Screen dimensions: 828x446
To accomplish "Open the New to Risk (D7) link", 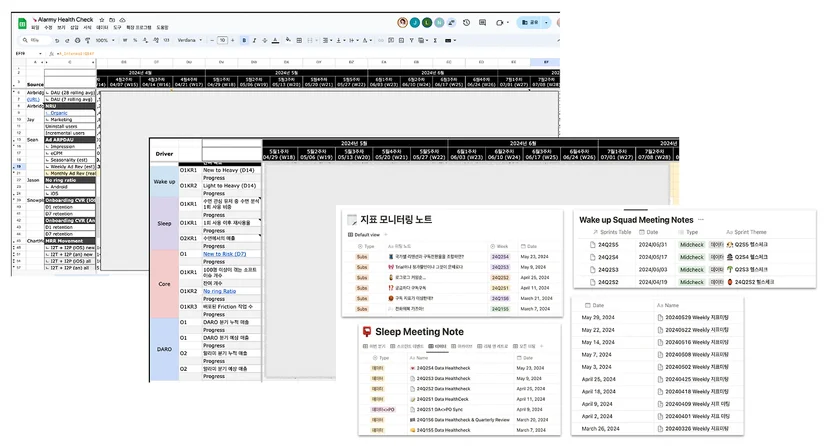I will click(x=225, y=254).
